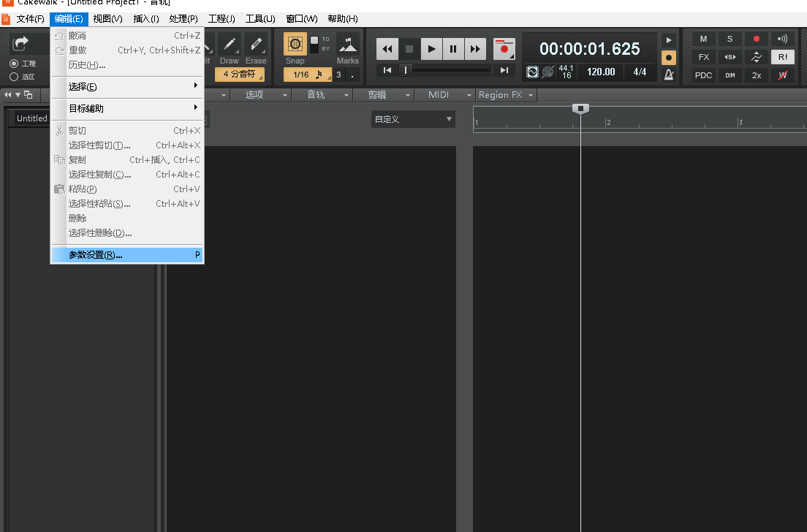Start recording with the Record button
Viewport: 807px width, 532px height.
(x=504, y=49)
